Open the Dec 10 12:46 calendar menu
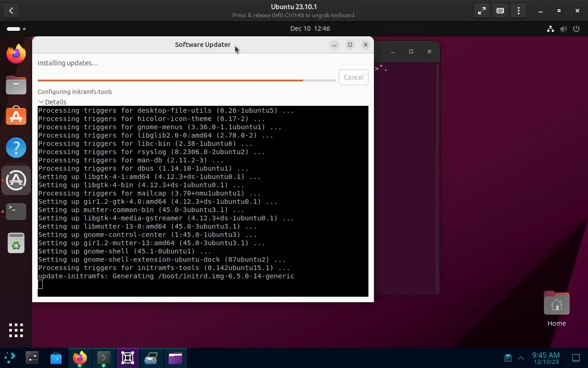 pyautogui.click(x=310, y=29)
